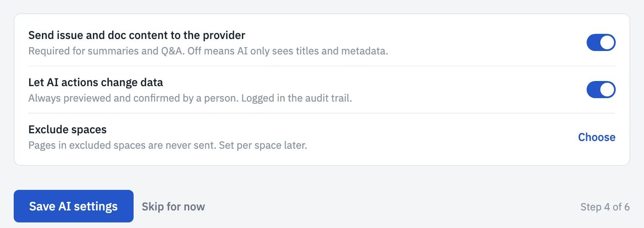644x228 pixels.
Task: Toggle off Send issue and doc content switch
Action: click(x=601, y=43)
